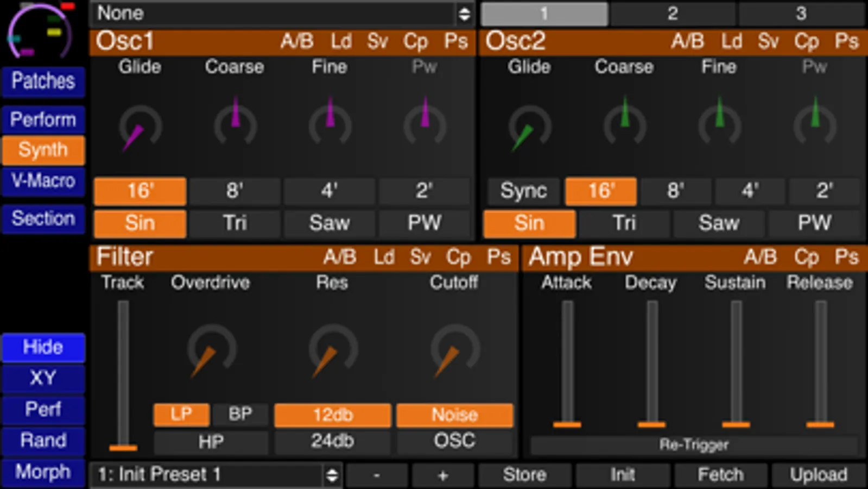The width and height of the screenshot is (868, 489).
Task: Adjust the Filter Overdrive knob
Action: 211,350
